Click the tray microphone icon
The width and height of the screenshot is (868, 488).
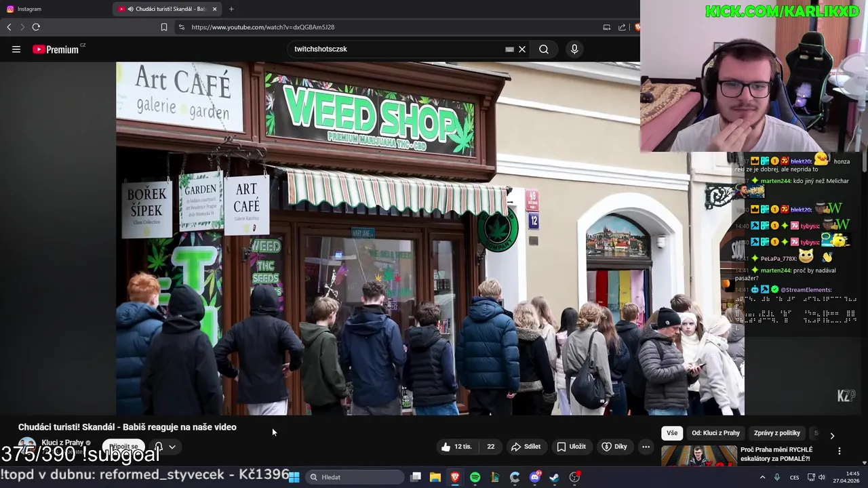click(x=777, y=477)
